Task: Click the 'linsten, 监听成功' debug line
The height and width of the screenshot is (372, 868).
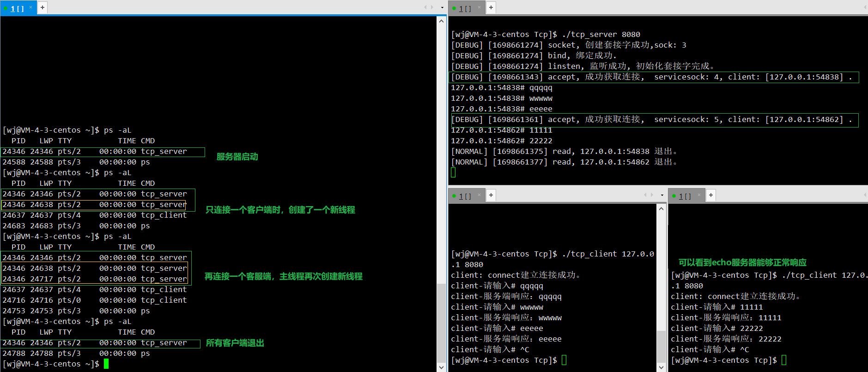Action: click(x=583, y=66)
